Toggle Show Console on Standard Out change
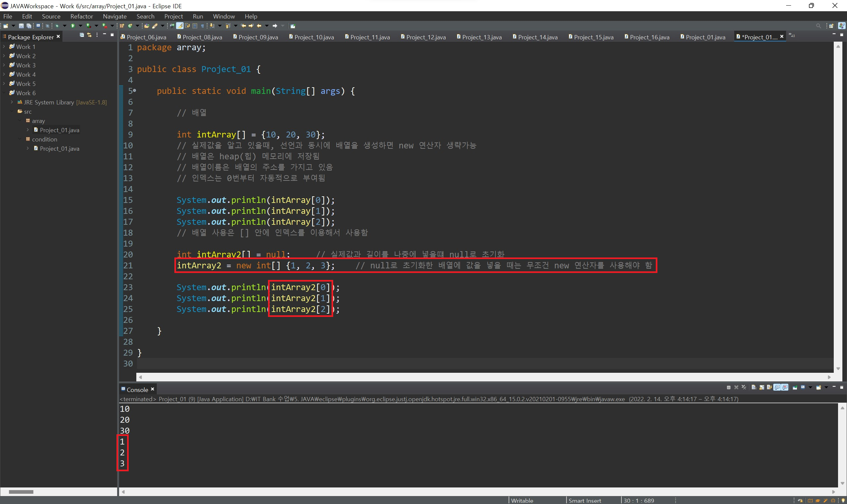The width and height of the screenshot is (847, 504). point(777,388)
